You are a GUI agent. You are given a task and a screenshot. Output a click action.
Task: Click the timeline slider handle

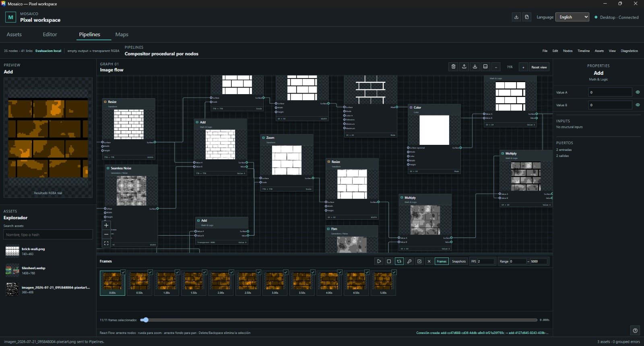coord(146,320)
